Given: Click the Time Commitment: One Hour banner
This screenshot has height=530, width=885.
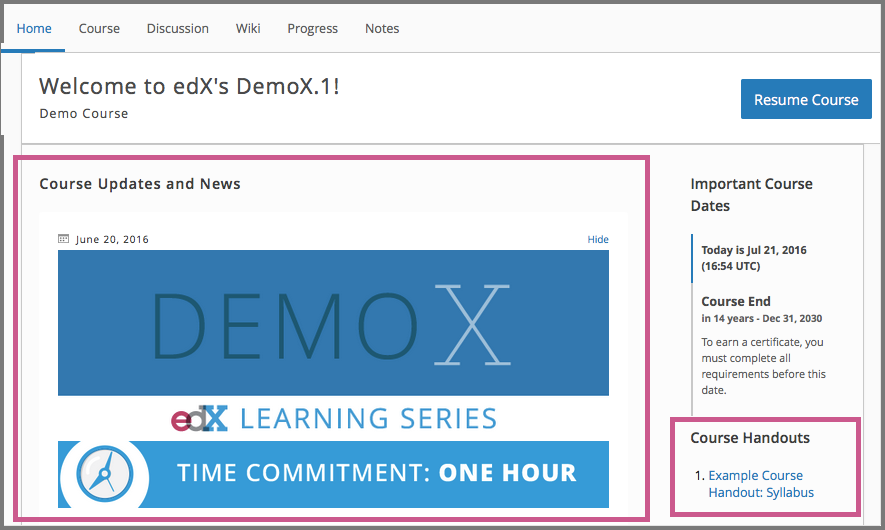Looking at the screenshot, I should point(333,474).
